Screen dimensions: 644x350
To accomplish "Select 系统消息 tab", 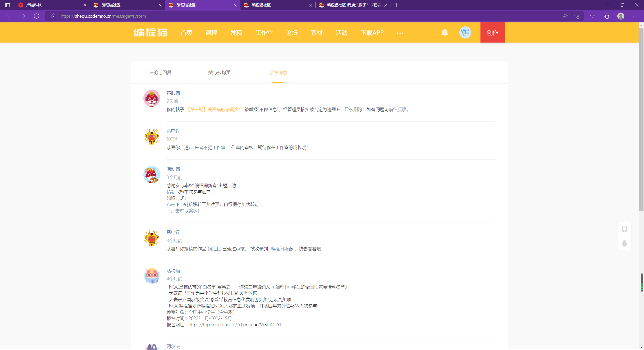I will 278,73.
